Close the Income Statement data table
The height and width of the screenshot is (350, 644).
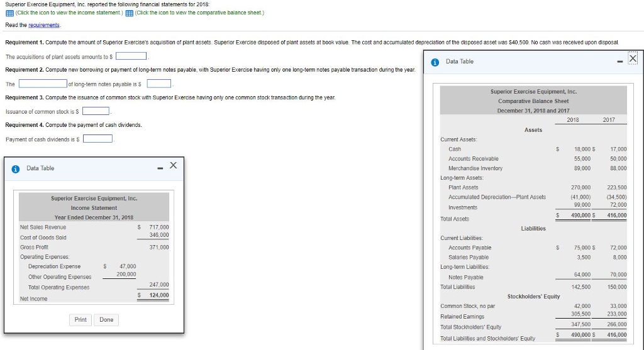point(174,165)
